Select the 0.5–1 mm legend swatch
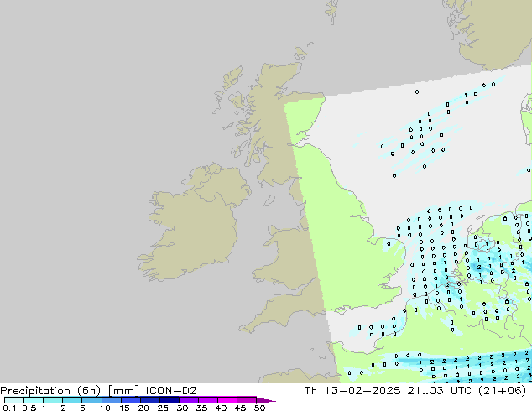This screenshot has height=411, width=532. coord(34,400)
